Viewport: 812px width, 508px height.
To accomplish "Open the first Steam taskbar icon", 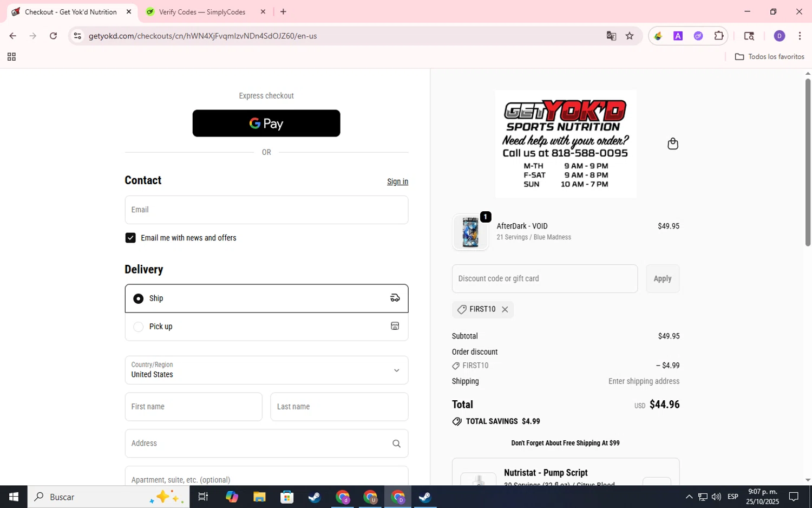I will pyautogui.click(x=315, y=497).
